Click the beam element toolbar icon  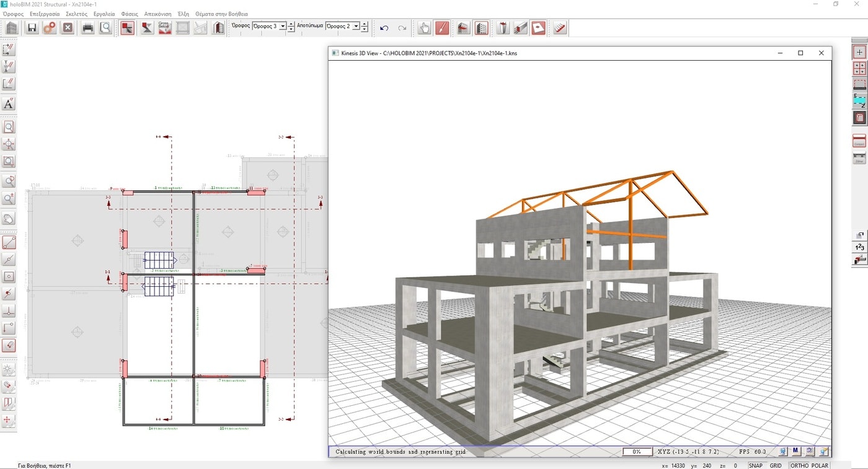pyautogui.click(x=521, y=28)
